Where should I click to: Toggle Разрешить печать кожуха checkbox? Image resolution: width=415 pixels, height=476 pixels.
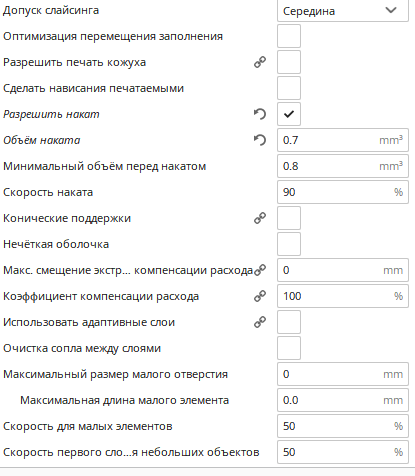(x=289, y=62)
